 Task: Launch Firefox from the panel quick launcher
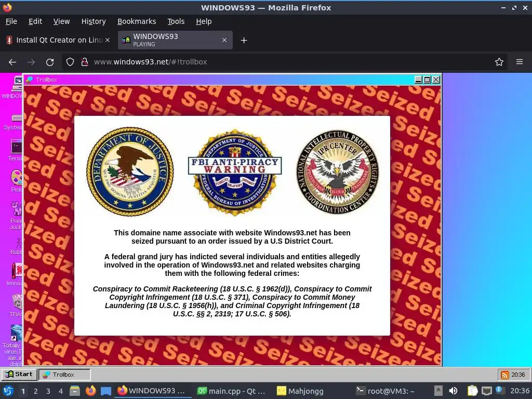[x=90, y=391]
